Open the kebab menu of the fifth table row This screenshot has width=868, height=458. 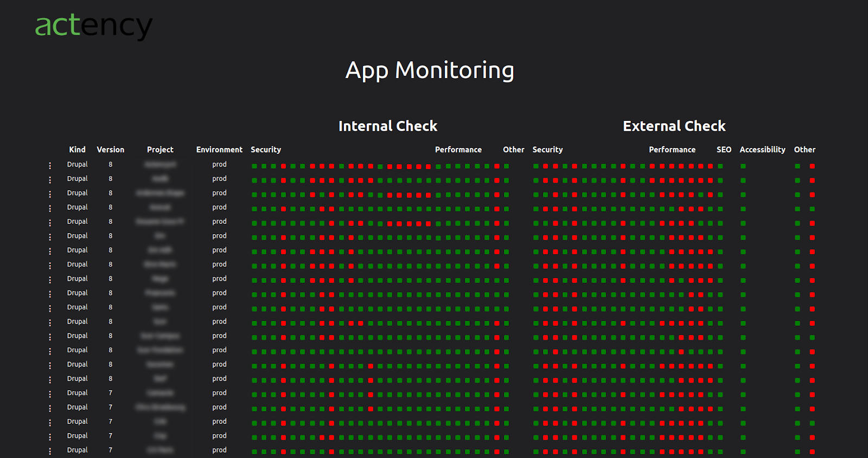point(50,222)
